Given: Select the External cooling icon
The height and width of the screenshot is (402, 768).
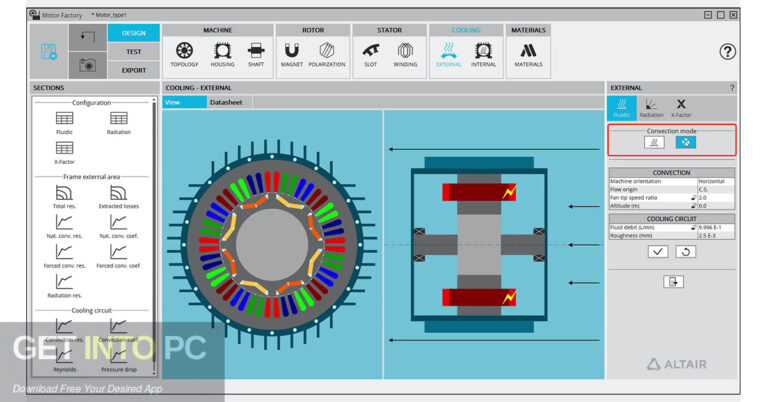Looking at the screenshot, I should pos(449,54).
